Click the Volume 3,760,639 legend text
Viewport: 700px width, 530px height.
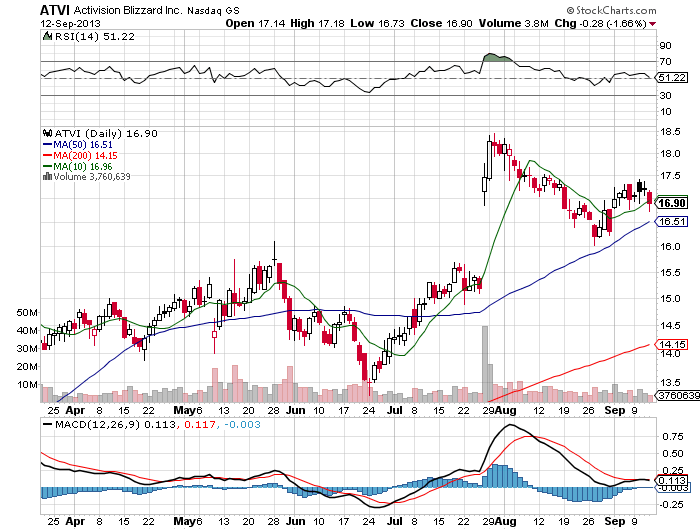tap(92, 177)
